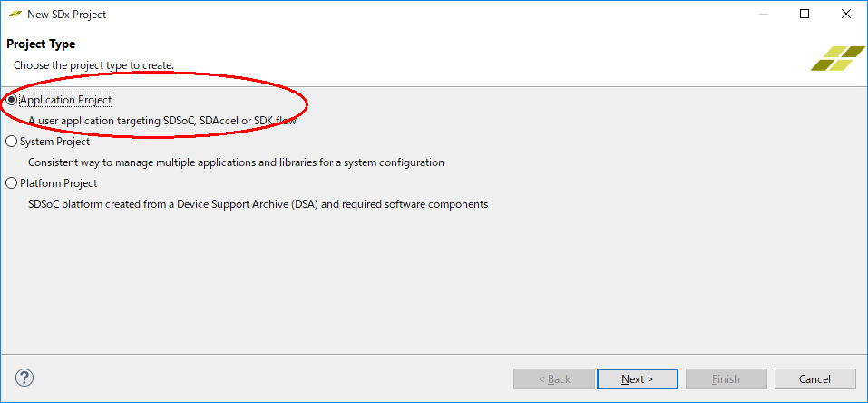Cancel the new project wizard
The height and width of the screenshot is (403, 868).
tap(814, 378)
